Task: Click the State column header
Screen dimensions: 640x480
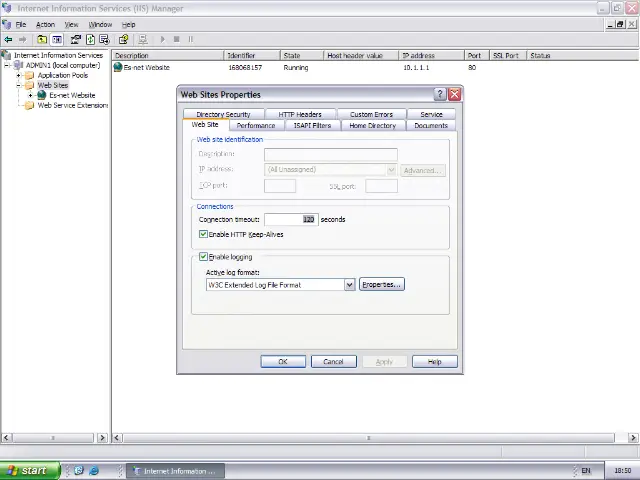Action: 302,56
